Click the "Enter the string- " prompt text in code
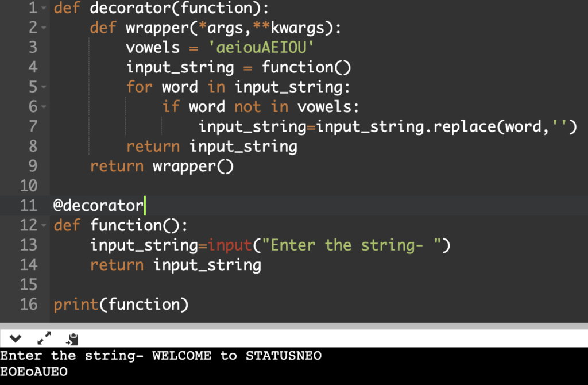588x385 pixels. click(352, 245)
